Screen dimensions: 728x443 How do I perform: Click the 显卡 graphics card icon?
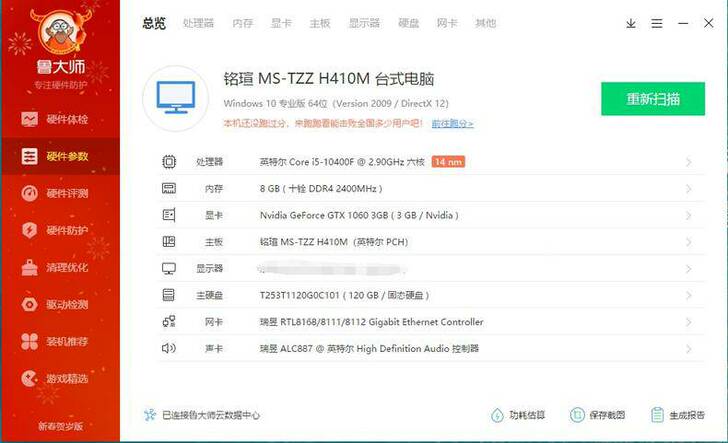[x=169, y=215]
